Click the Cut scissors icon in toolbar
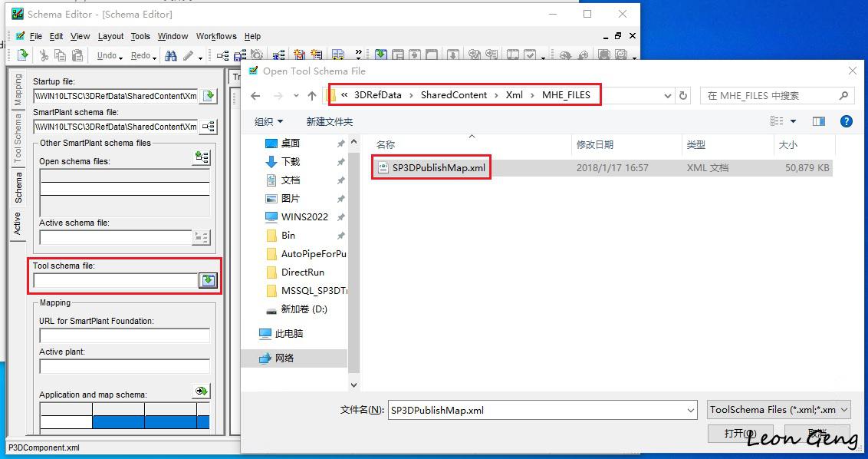This screenshot has height=459, width=868. (x=43, y=55)
